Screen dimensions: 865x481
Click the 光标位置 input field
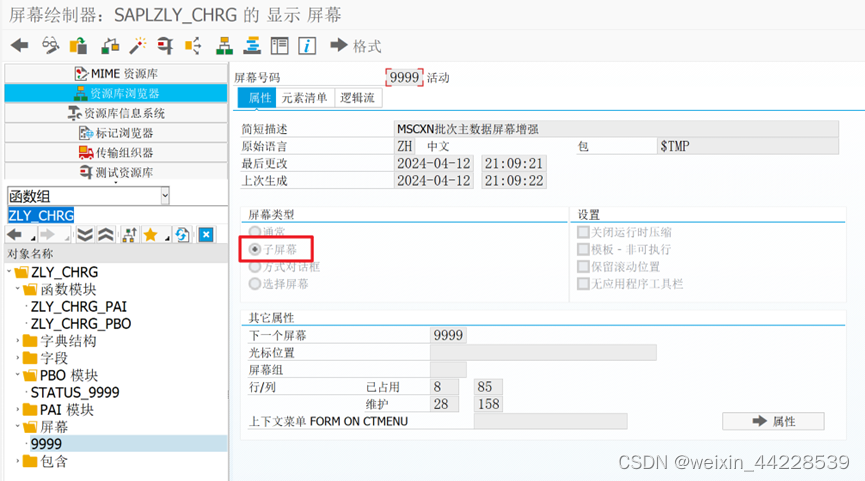543,352
